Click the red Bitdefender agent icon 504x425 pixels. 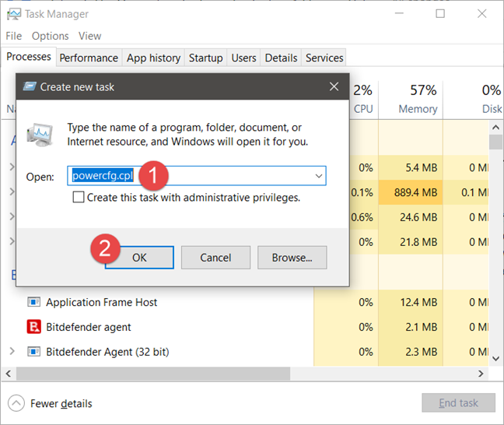(34, 327)
